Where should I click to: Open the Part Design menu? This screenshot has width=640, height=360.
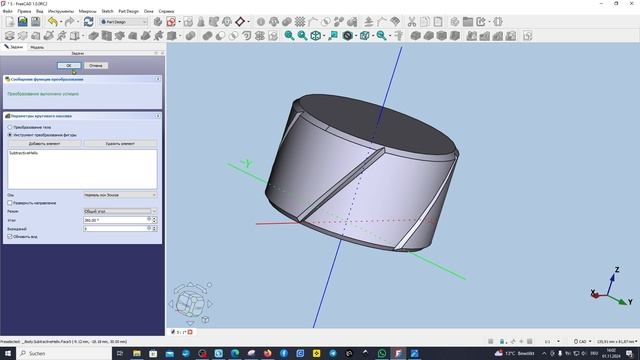[129, 11]
